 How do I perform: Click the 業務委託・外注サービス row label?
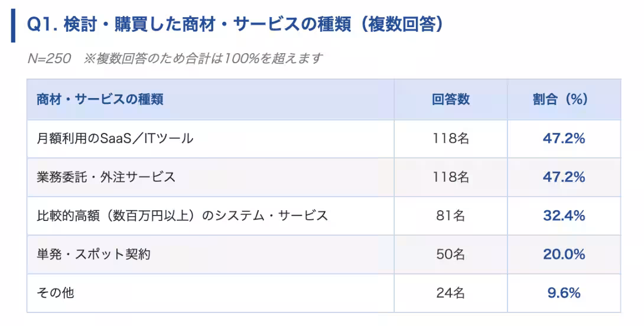[106, 177]
